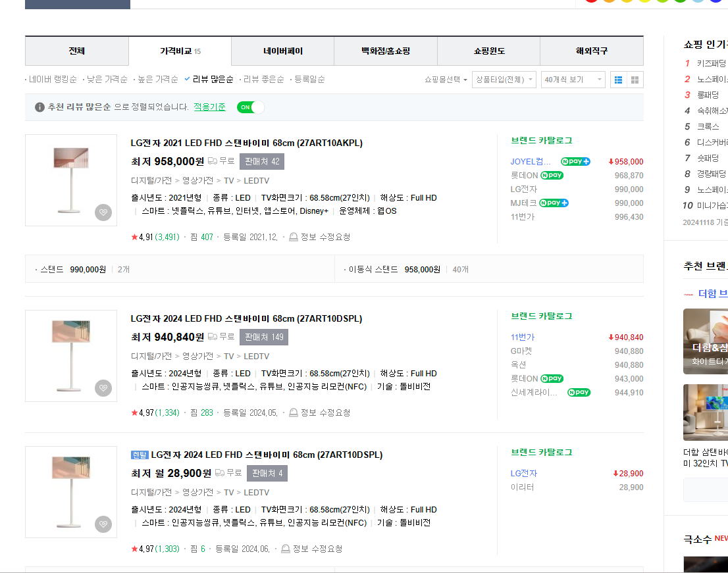
Task: Open rental 2024 27ART10DSPL product title
Action: point(267,455)
